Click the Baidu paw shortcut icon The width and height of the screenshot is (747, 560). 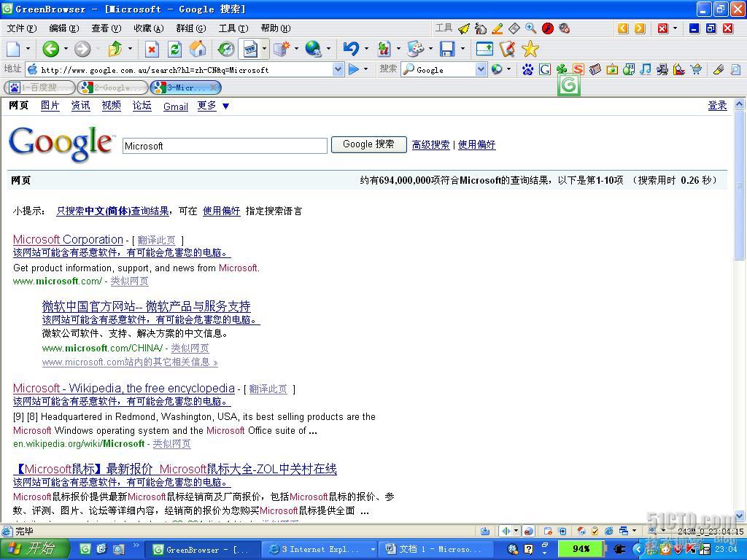(527, 69)
